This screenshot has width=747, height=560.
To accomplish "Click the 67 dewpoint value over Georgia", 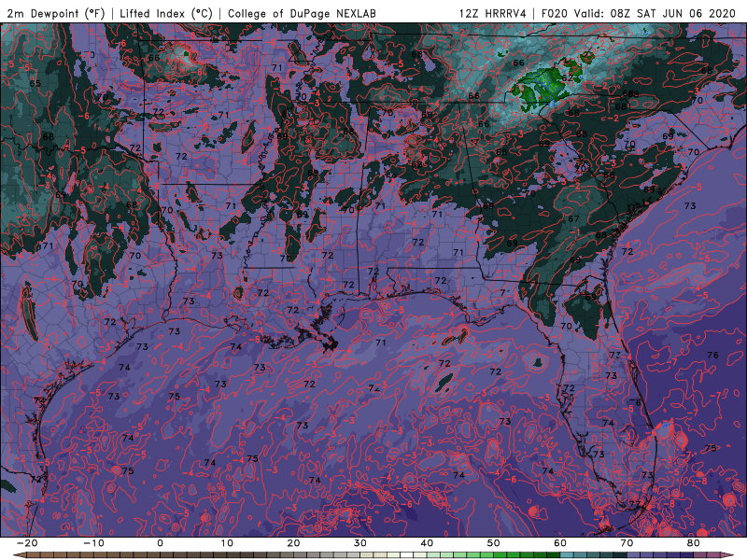I will [x=573, y=218].
